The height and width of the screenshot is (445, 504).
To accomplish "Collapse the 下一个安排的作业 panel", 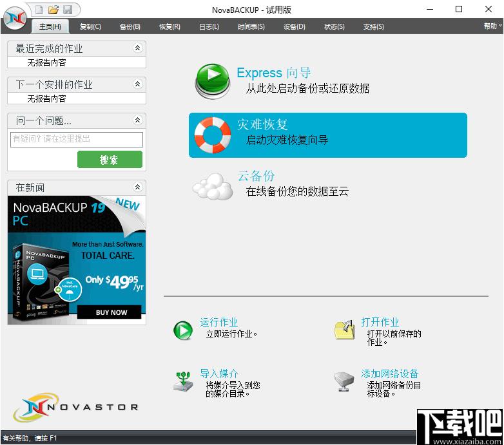I will 137,84.
